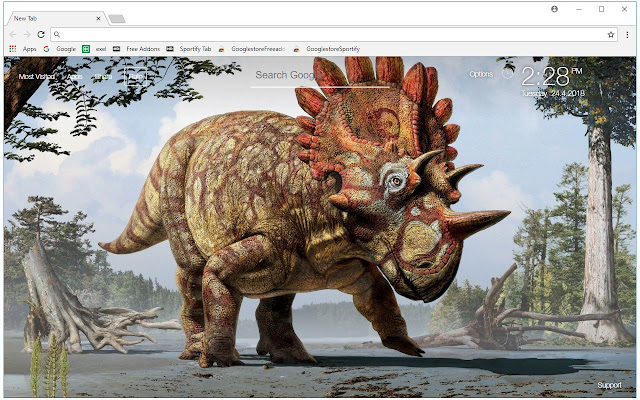
Task: Open the Apps menu in the page header
Action: pyautogui.click(x=75, y=76)
